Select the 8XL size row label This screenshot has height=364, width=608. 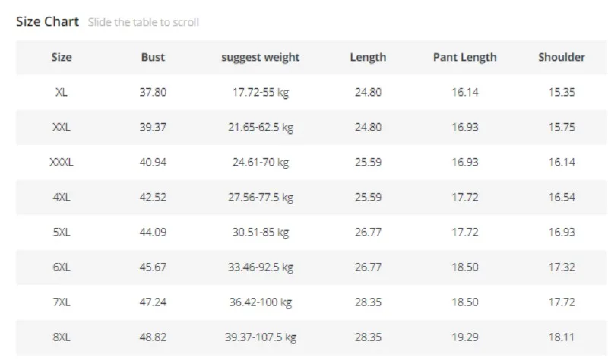(x=62, y=337)
